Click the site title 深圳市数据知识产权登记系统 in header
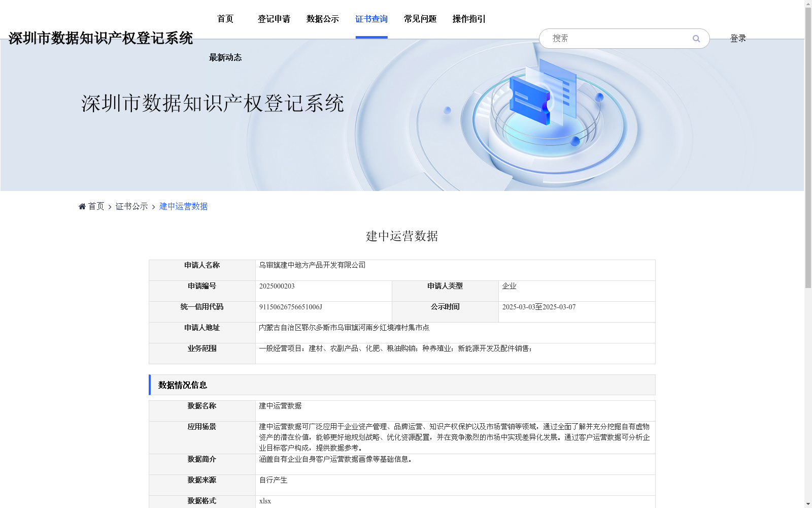This screenshot has width=812, height=508. coord(100,38)
